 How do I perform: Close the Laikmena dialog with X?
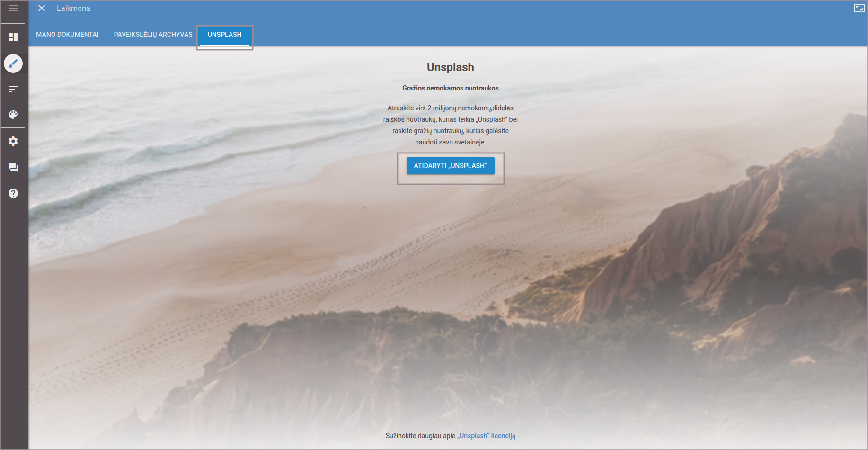click(x=42, y=8)
